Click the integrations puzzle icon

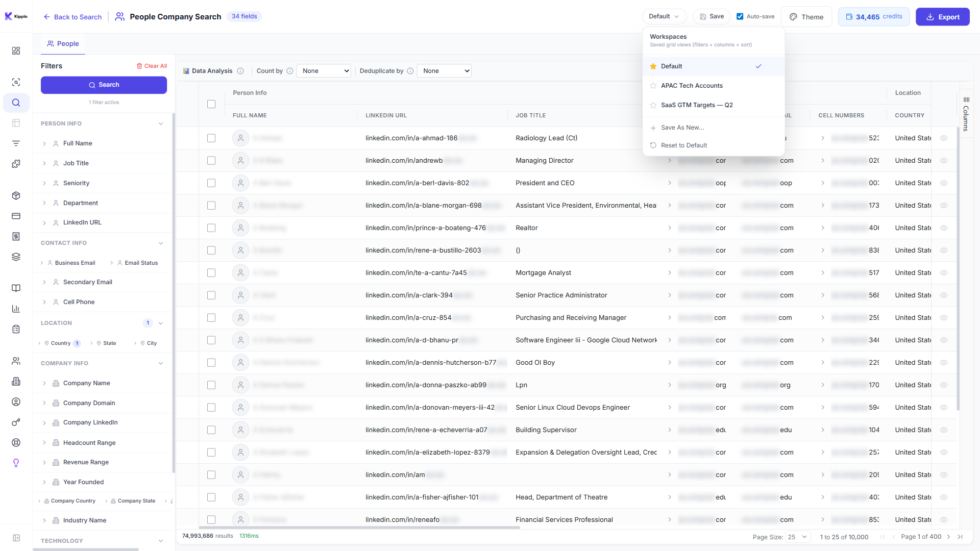point(16,164)
